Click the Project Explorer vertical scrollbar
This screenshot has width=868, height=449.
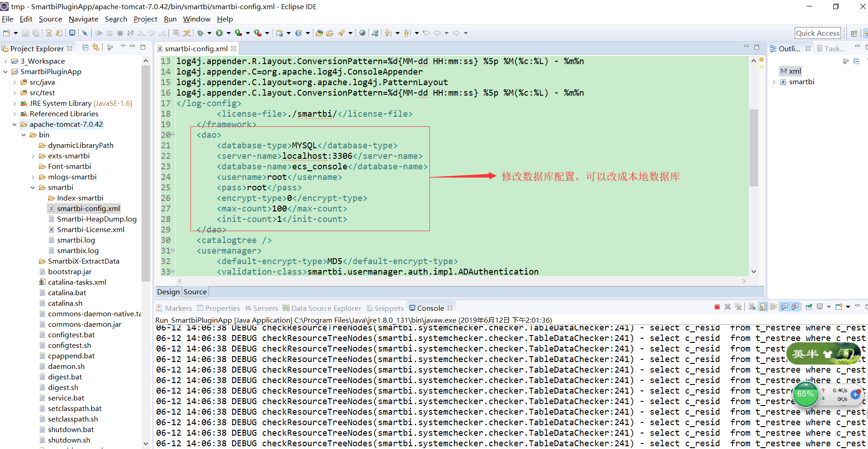[x=146, y=173]
